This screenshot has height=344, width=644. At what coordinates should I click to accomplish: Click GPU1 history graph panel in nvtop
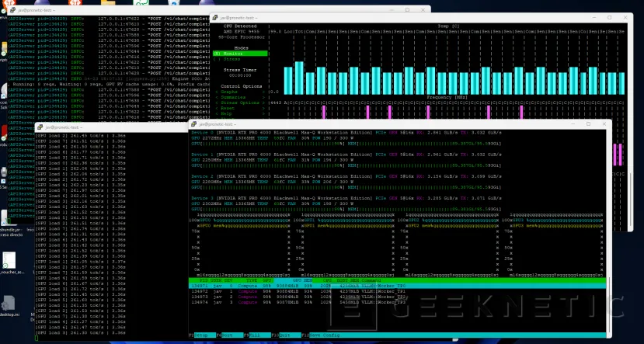pyautogui.click(x=344, y=245)
